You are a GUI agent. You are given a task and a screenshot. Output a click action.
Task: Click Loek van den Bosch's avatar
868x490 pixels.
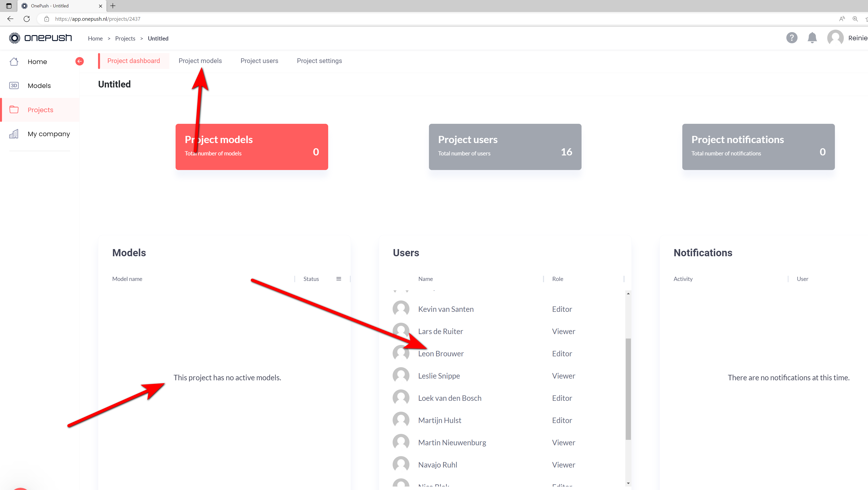click(401, 398)
